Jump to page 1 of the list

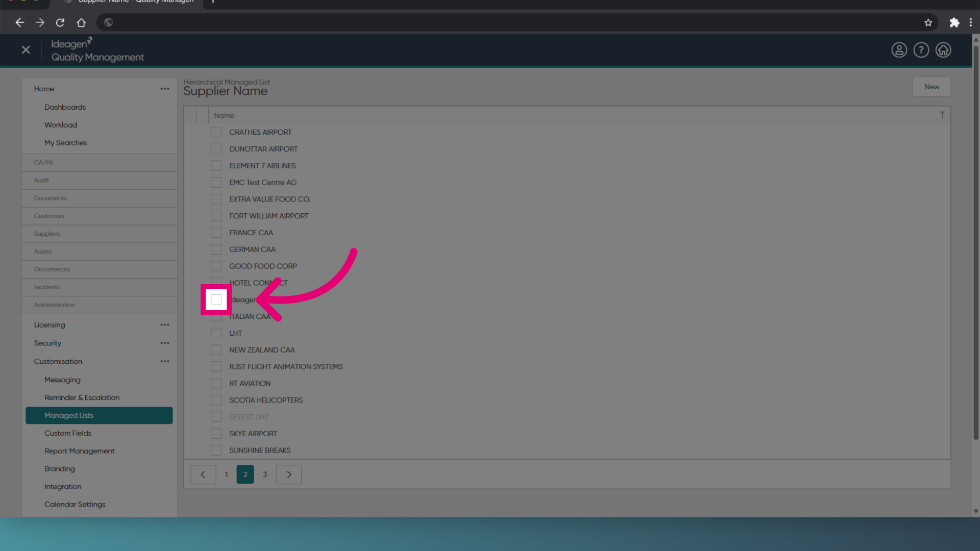(227, 474)
